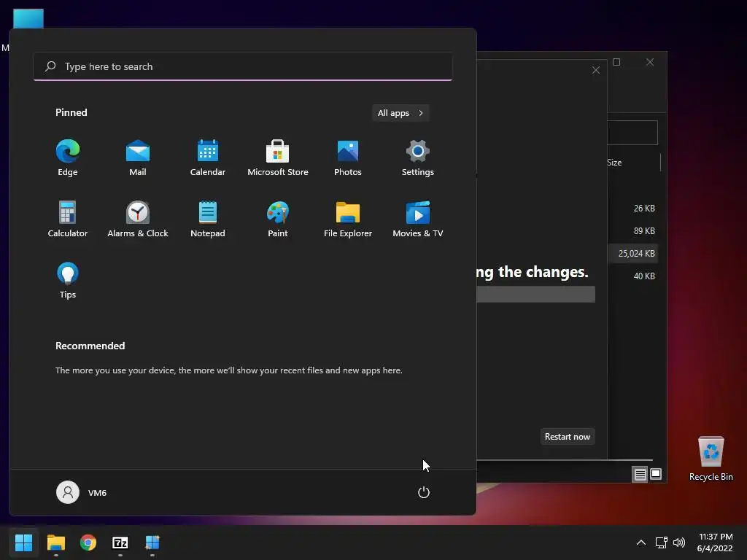Open network status in system tray
Screen dimensions: 747x560
[661, 542]
